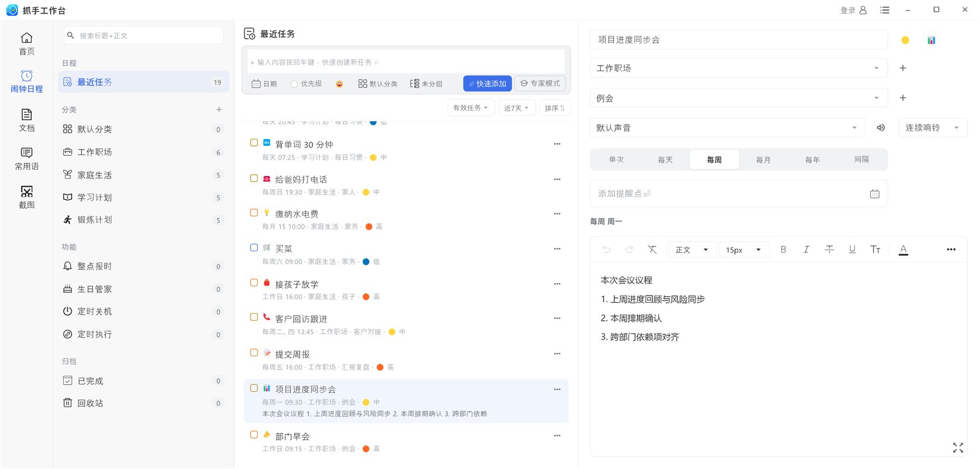
Task: Open the emoji icon picker
Action: click(339, 84)
